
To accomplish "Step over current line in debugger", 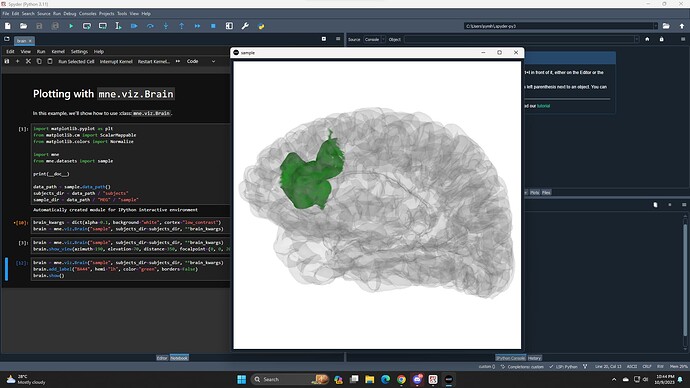I will (150, 26).
